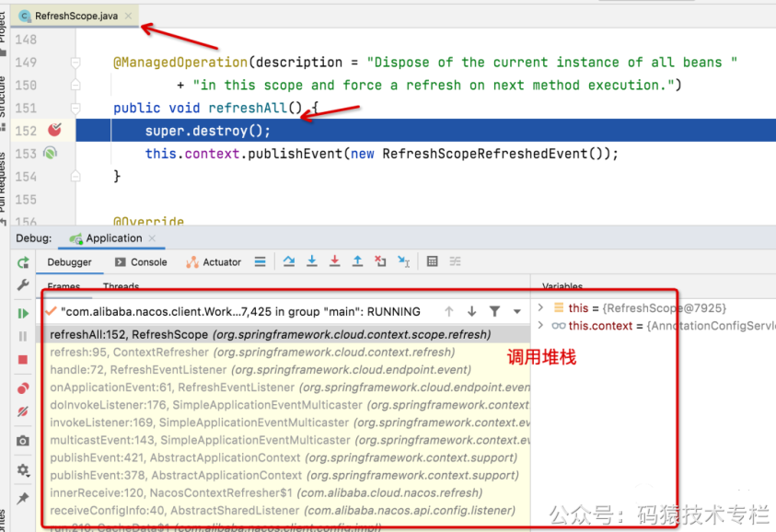Click the pin tab icon
This screenshot has width=776, height=532.
pos(23,498)
